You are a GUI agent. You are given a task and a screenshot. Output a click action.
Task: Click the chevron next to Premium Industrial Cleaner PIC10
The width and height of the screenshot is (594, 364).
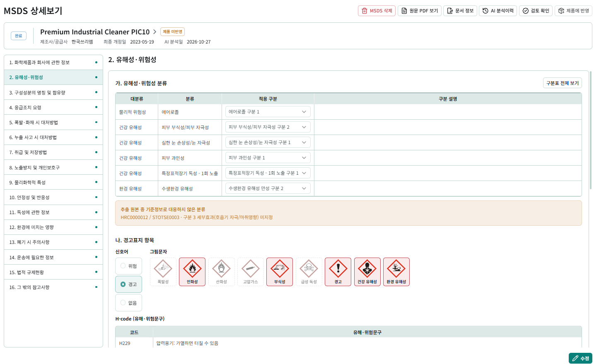pyautogui.click(x=155, y=32)
